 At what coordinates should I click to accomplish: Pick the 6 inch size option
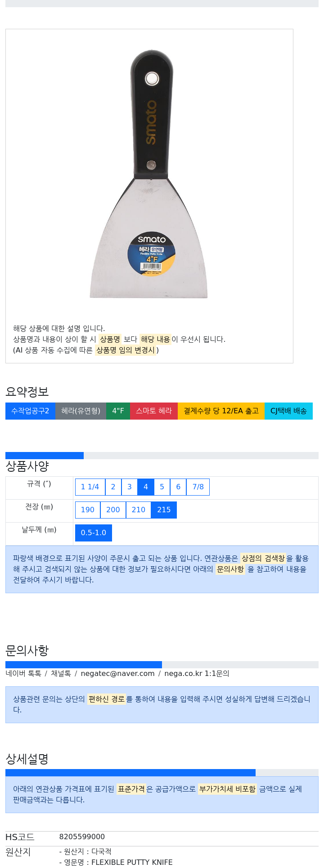(178, 487)
